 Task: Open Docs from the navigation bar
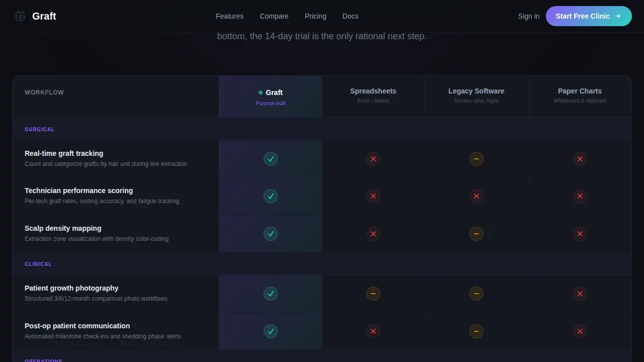(x=350, y=16)
